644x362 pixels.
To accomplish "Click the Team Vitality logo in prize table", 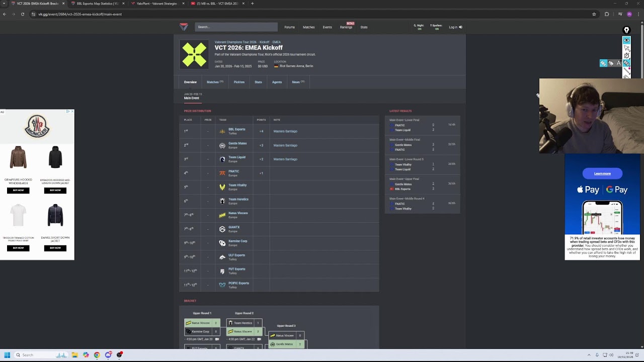I will tap(222, 187).
